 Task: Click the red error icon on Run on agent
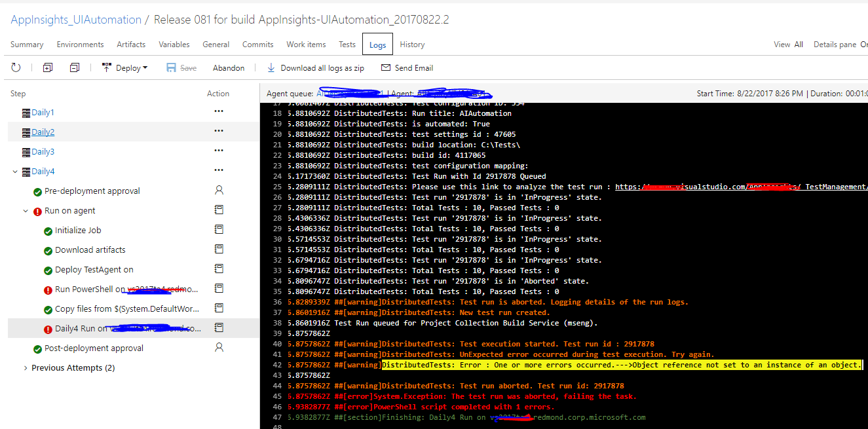coord(37,211)
